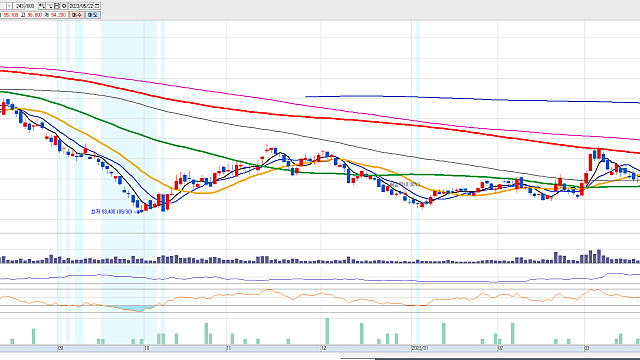The image size is (640, 360).
Task: Click the 95,100 price value
Action: pos(11,15)
